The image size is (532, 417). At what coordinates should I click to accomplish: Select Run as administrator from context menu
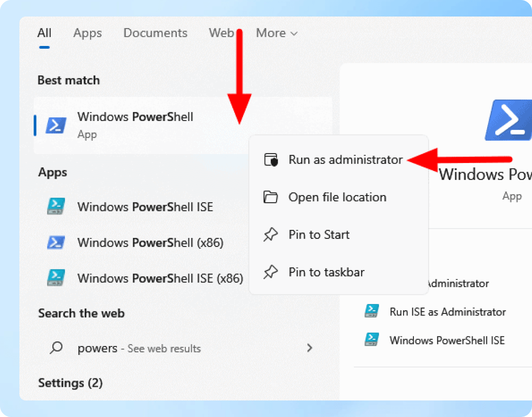pyautogui.click(x=346, y=160)
